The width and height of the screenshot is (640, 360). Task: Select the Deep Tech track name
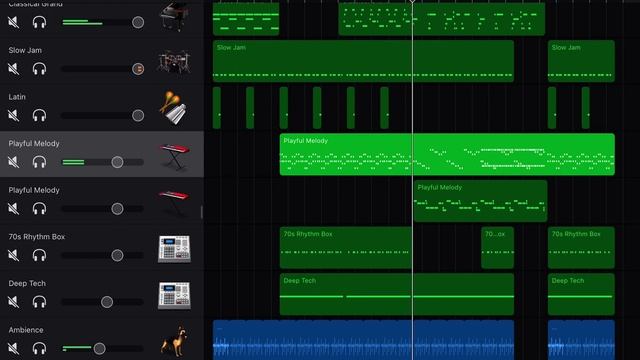tap(27, 283)
